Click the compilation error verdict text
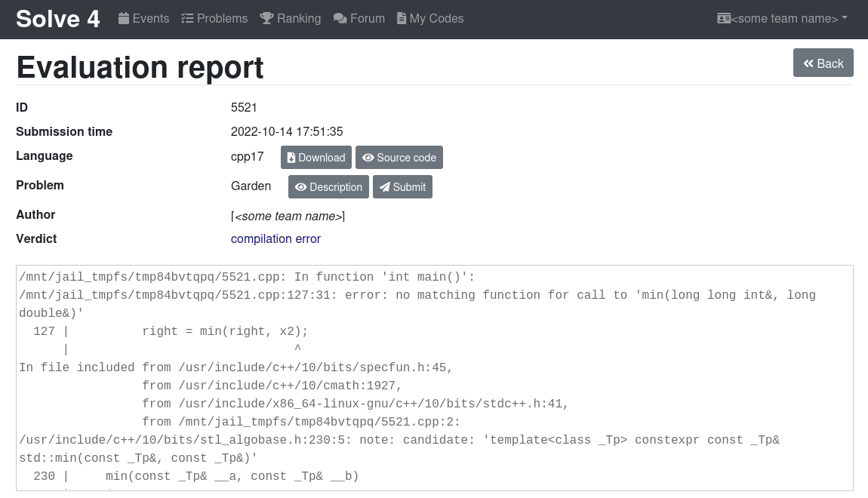This screenshot has width=868, height=498. point(275,239)
